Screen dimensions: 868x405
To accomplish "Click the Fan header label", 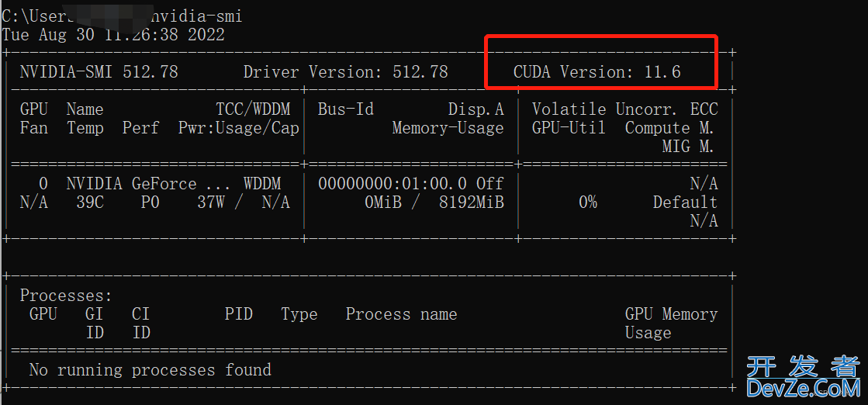I will coord(34,128).
